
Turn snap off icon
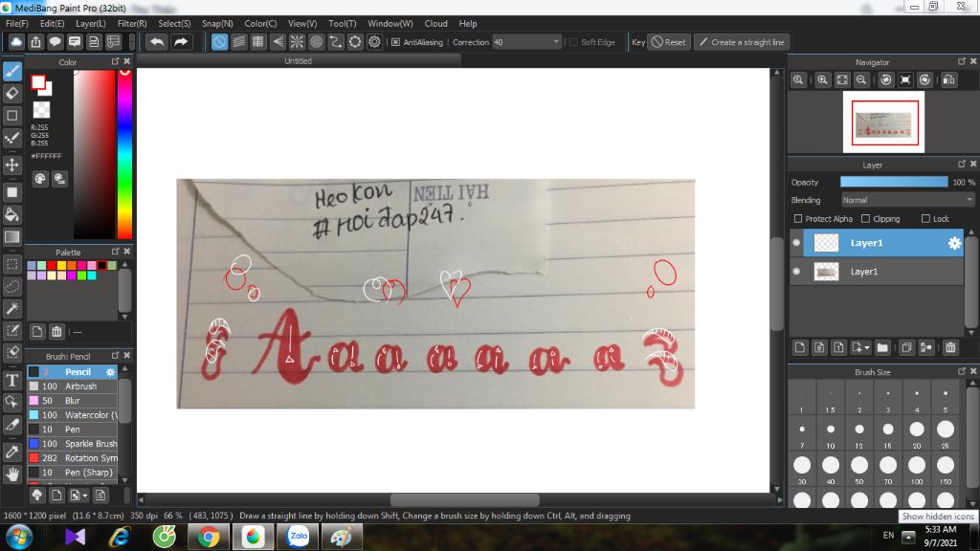[x=219, y=42]
